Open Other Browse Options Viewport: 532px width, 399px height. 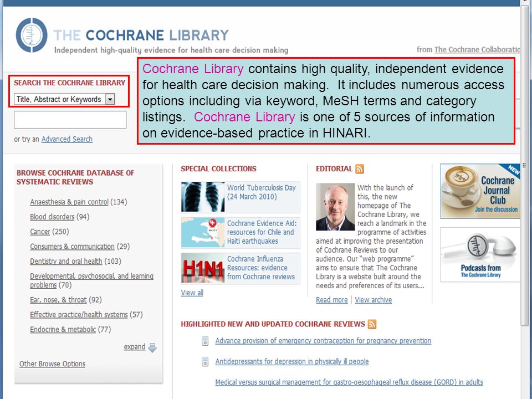52,364
